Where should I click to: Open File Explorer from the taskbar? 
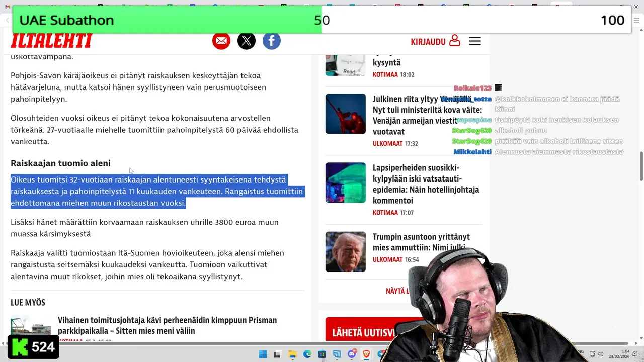coord(292,354)
